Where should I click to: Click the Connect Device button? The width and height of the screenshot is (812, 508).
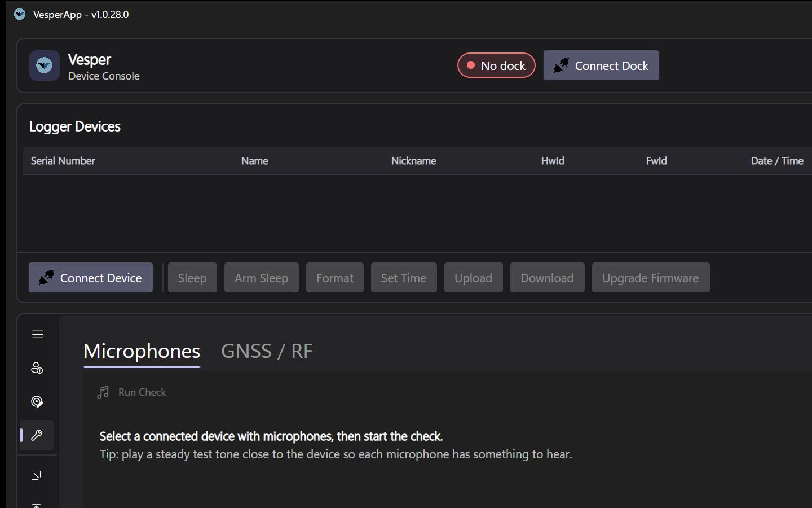[x=91, y=278]
